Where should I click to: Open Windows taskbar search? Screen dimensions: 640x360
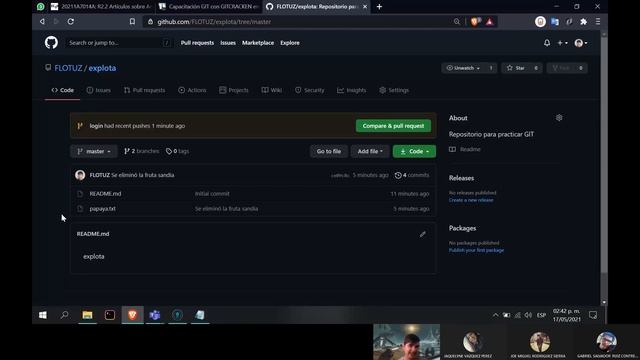[64, 315]
